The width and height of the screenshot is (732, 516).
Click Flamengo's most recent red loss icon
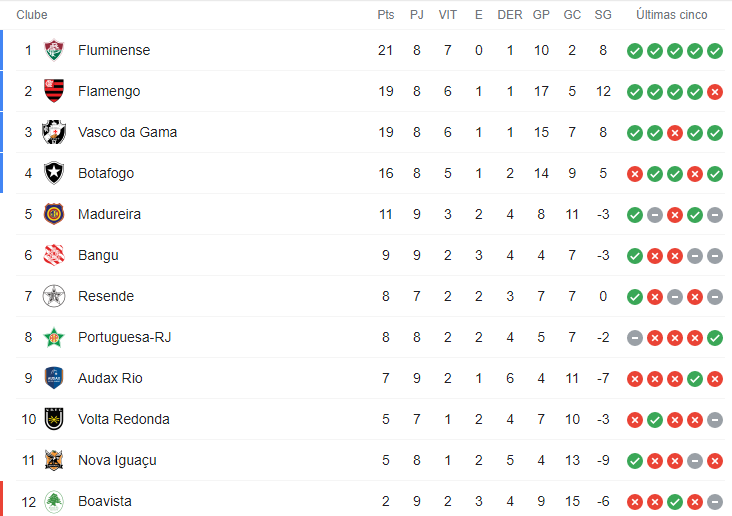point(715,92)
